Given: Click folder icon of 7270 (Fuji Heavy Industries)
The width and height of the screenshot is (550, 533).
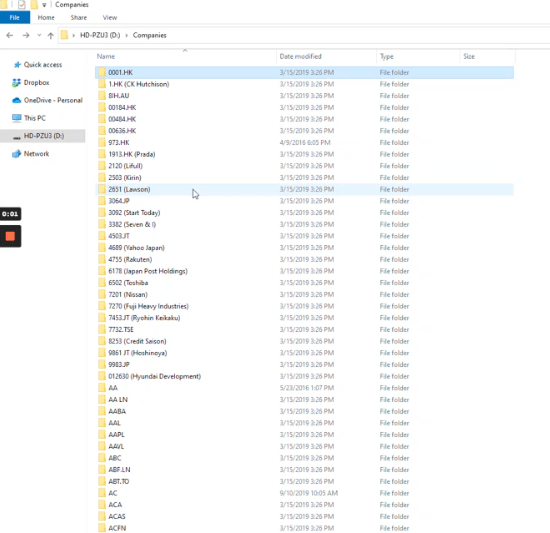Looking at the screenshot, I should [x=102, y=306].
